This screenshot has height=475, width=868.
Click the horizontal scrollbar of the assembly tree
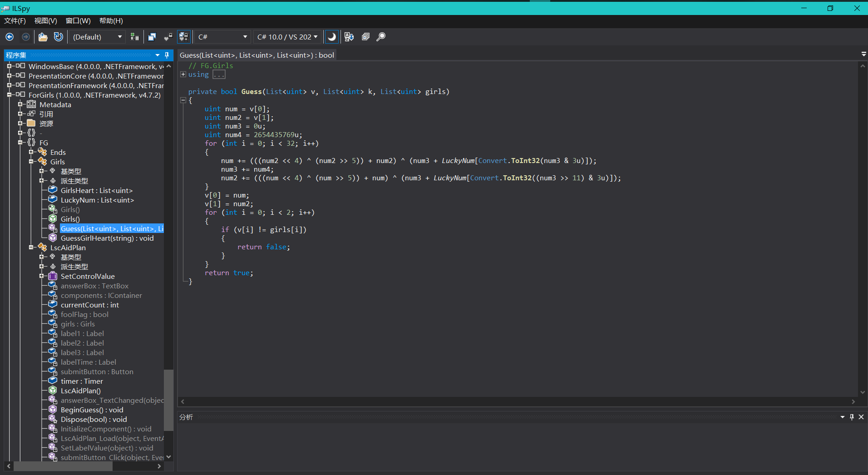tap(63, 466)
